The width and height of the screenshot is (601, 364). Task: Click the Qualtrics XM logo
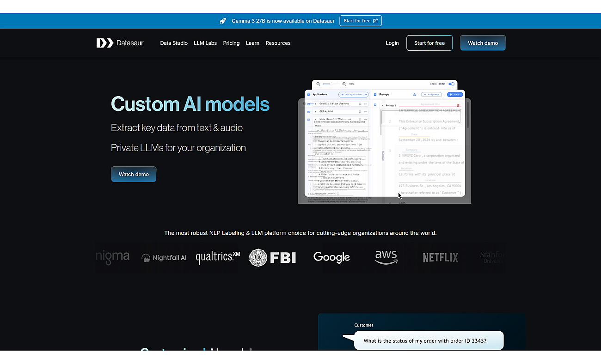click(x=218, y=257)
